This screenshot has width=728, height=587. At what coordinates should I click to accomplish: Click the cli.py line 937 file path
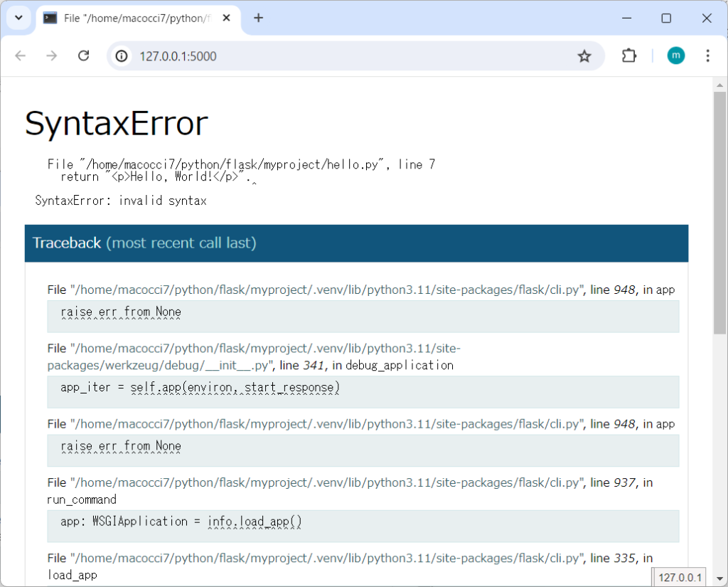click(326, 482)
